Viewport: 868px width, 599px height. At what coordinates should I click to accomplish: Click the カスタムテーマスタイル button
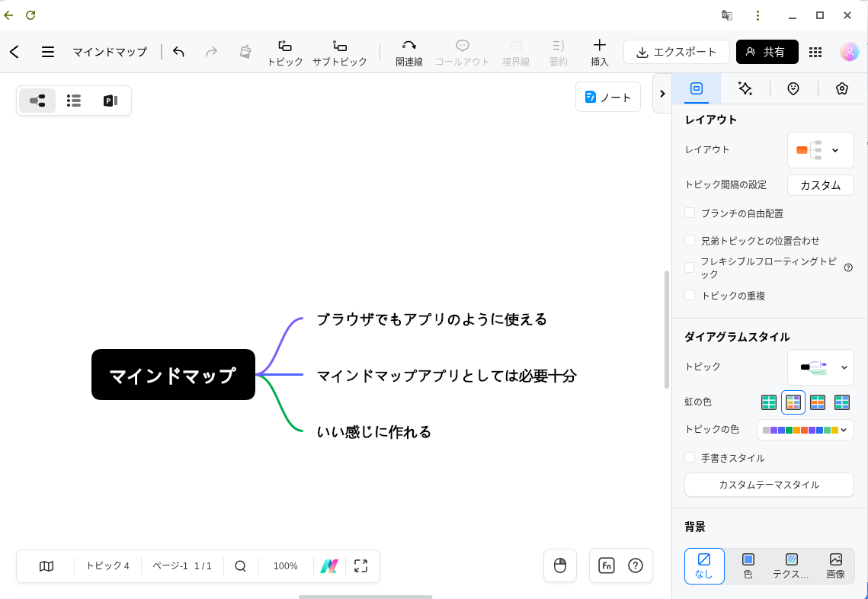pos(769,485)
